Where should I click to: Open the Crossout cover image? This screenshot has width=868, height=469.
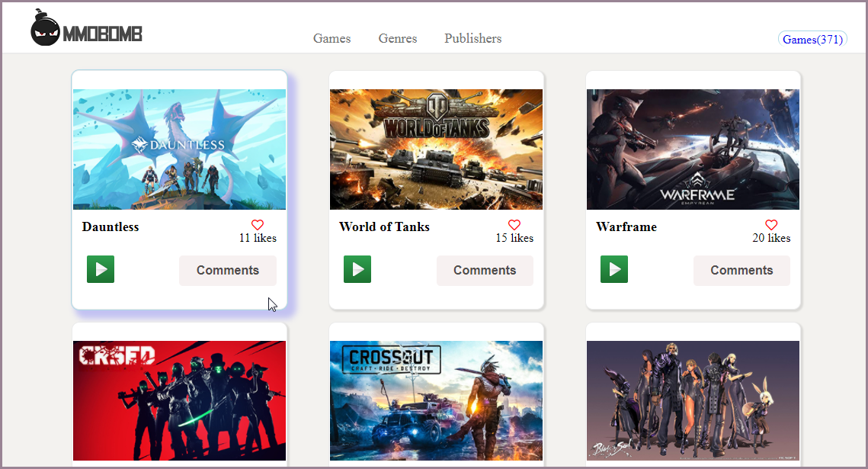point(436,401)
